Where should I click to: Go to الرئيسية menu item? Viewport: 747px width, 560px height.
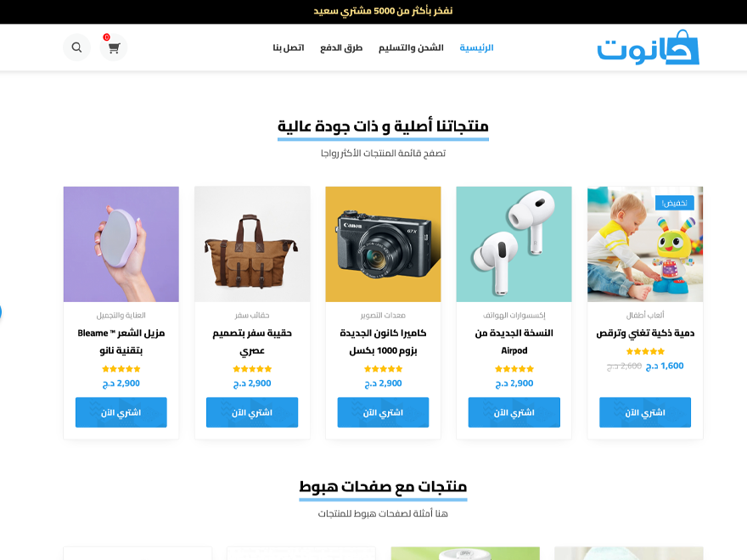pyautogui.click(x=476, y=48)
